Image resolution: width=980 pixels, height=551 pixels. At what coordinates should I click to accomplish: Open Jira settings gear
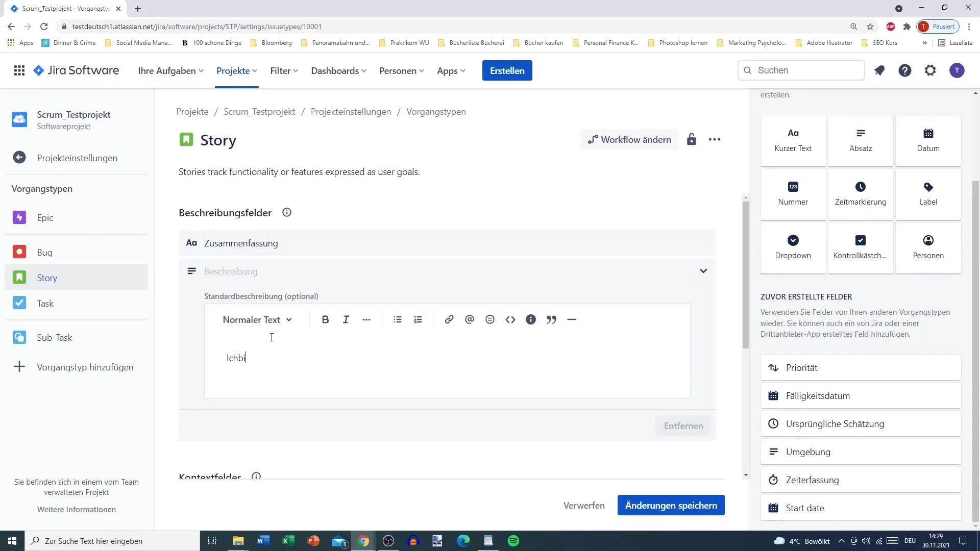(930, 70)
